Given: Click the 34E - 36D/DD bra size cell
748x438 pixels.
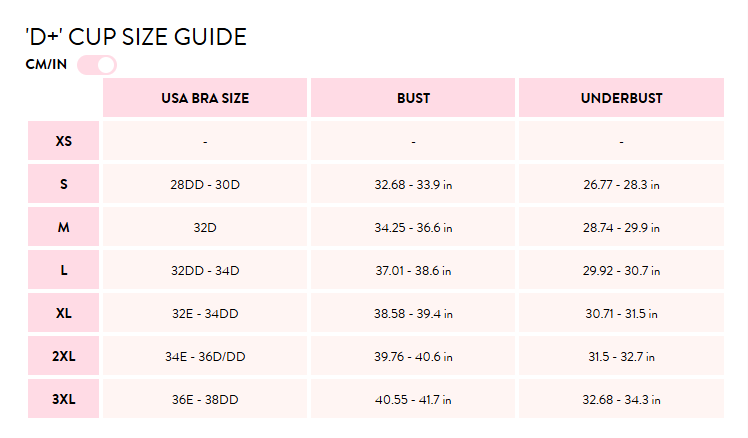Looking at the screenshot, I should (205, 355).
